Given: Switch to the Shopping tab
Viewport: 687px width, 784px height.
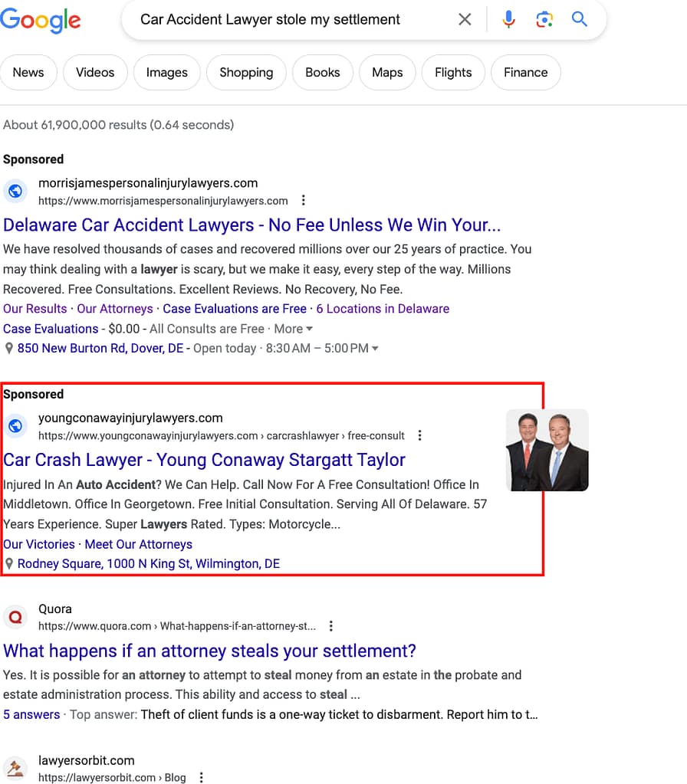Looking at the screenshot, I should coord(246,73).
